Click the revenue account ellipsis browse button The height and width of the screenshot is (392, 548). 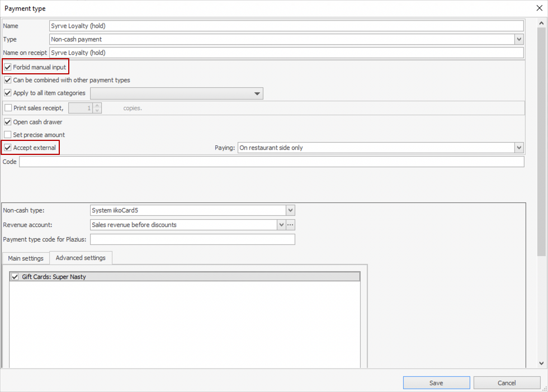pyautogui.click(x=290, y=225)
